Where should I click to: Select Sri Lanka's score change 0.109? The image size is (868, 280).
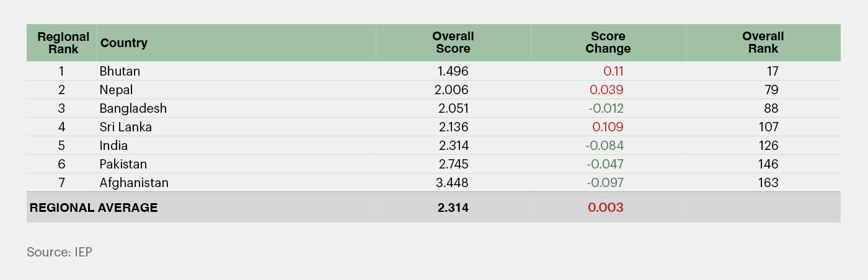click(x=608, y=127)
